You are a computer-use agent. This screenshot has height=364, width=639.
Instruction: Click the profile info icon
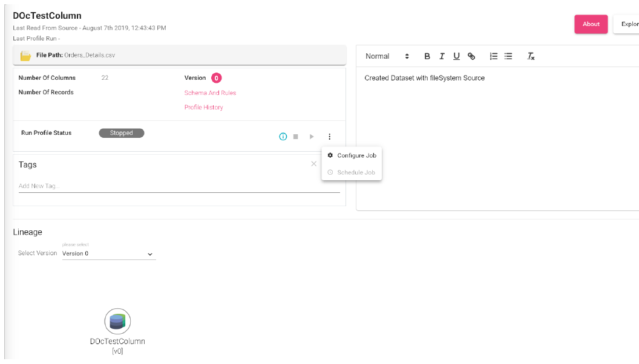283,137
